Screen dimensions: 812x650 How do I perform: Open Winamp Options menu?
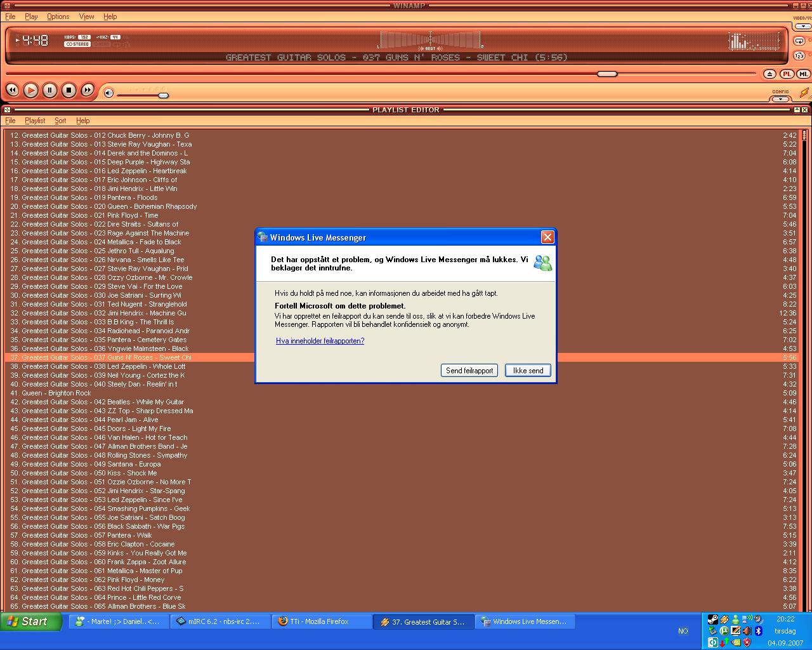pyautogui.click(x=58, y=17)
